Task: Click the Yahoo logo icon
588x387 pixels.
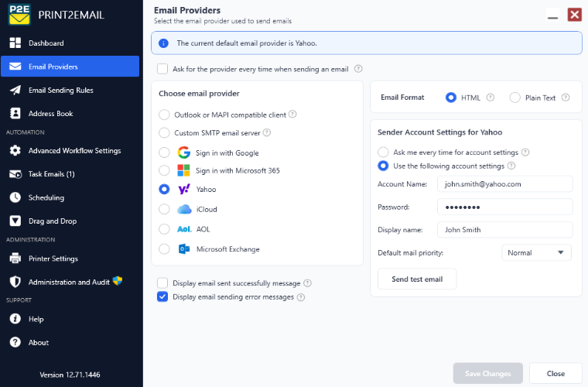Action: click(184, 189)
